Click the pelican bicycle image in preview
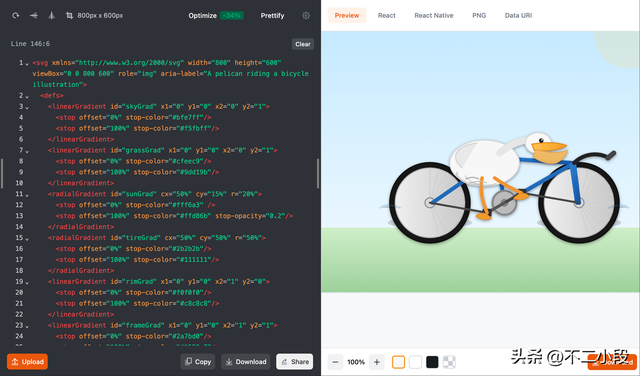 click(480, 162)
